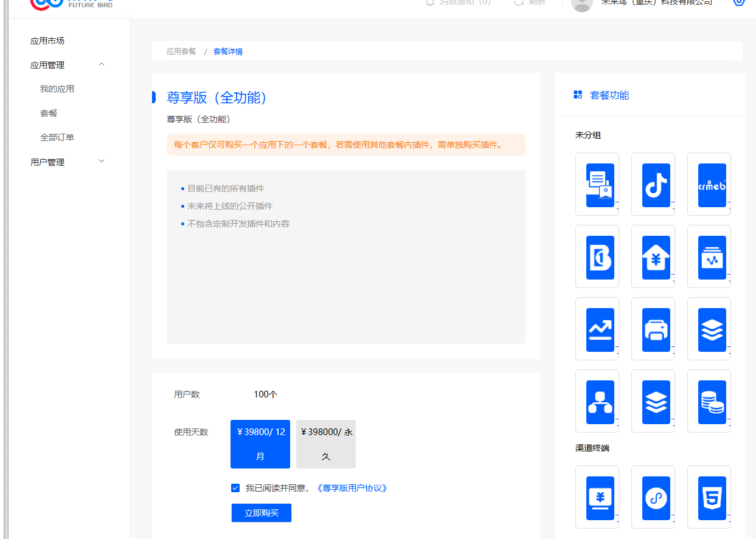Screen dimensions: 756x539
Task: Click the crmeb plugin icon
Action: [712, 185]
